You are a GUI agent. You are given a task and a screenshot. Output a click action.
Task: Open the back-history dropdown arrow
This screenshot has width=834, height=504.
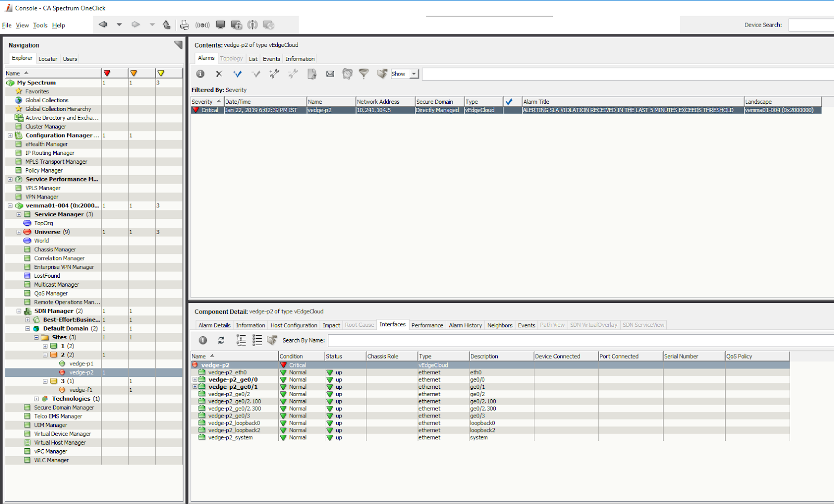click(119, 24)
